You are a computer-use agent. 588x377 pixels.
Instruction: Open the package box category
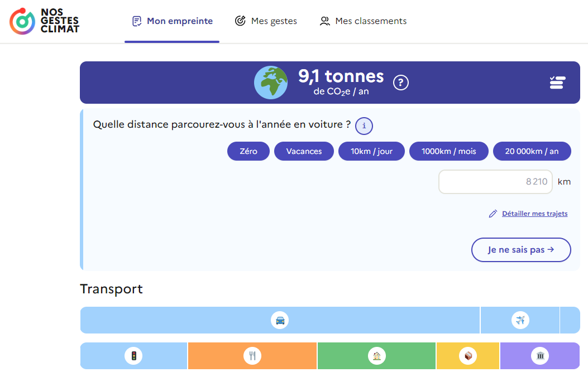[468, 356]
